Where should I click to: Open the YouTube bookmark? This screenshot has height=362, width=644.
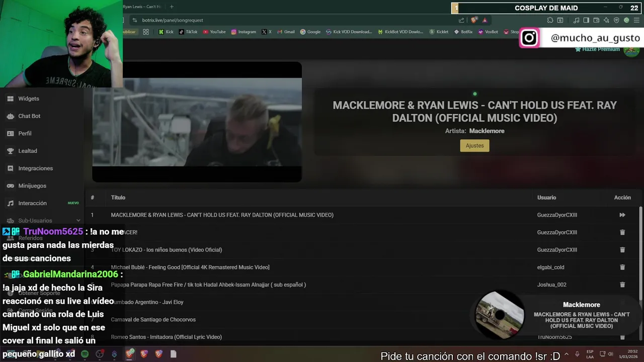coord(214,32)
